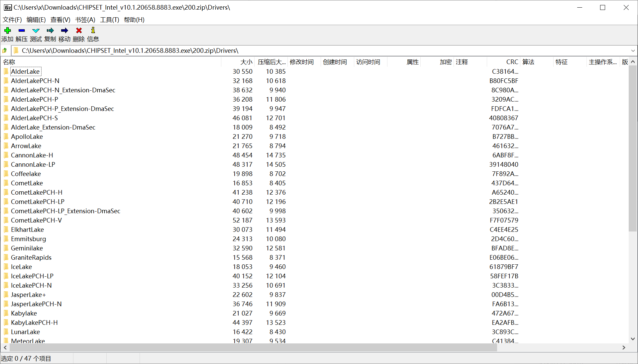
Task: Click the size value 52 187
Action: click(x=243, y=220)
